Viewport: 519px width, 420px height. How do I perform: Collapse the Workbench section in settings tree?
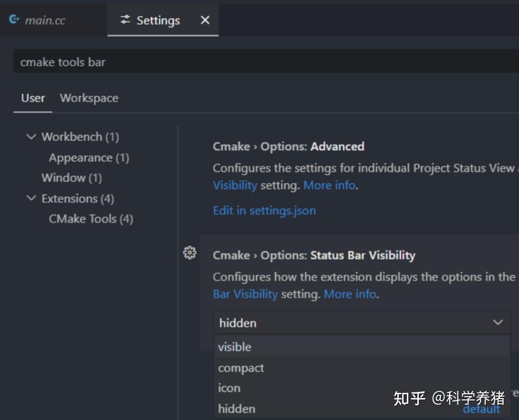(31, 136)
